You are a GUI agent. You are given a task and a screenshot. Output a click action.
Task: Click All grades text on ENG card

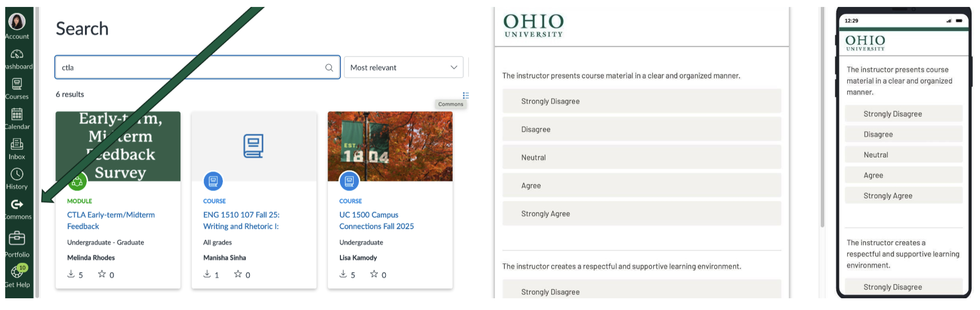click(218, 242)
